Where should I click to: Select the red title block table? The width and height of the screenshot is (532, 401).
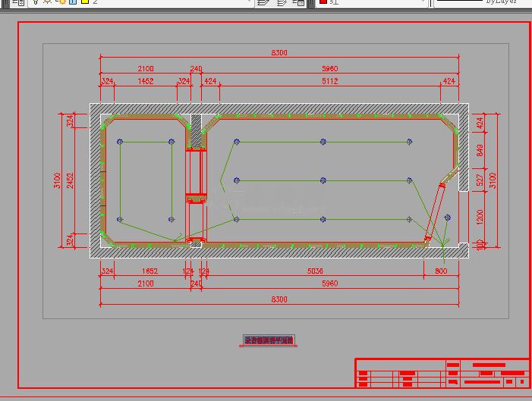click(442, 372)
